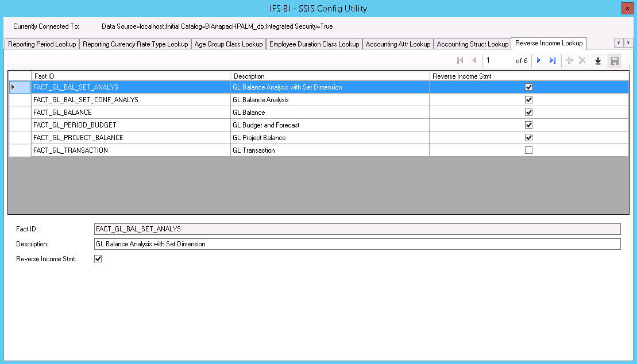Open the Accounting Attr Lookup tab
This screenshot has width=637, height=364.
[397, 44]
